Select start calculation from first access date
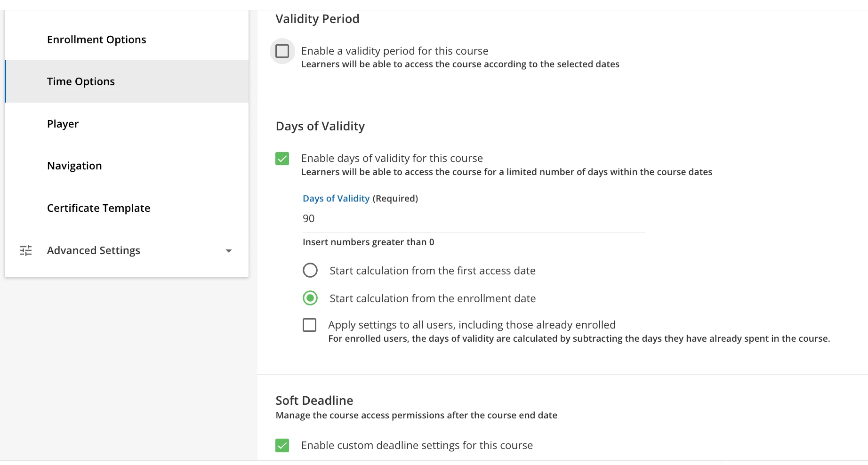 310,271
